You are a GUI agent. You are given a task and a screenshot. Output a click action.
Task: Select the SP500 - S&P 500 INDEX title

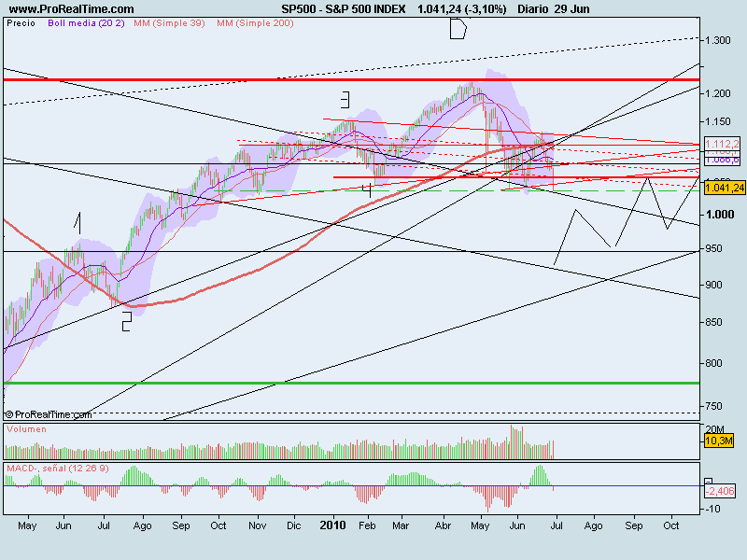pyautogui.click(x=343, y=8)
